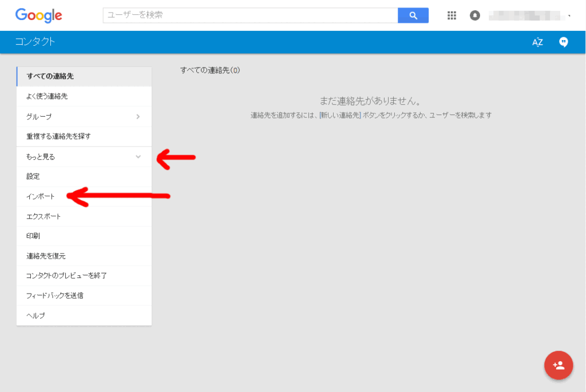This screenshot has width=586, height=392.
Task: Open the Google apps grid
Action: (452, 15)
